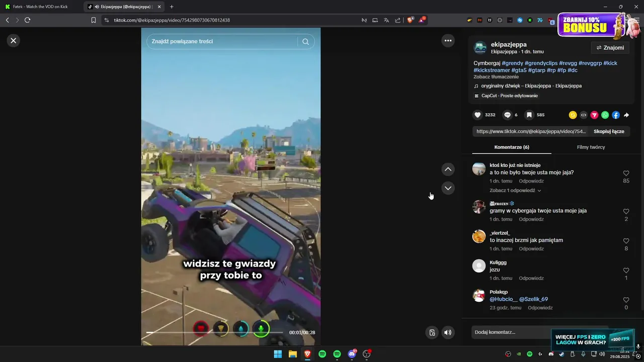
Task: Click 'Zobacz tłumaczenie' translation link
Action: click(496, 77)
